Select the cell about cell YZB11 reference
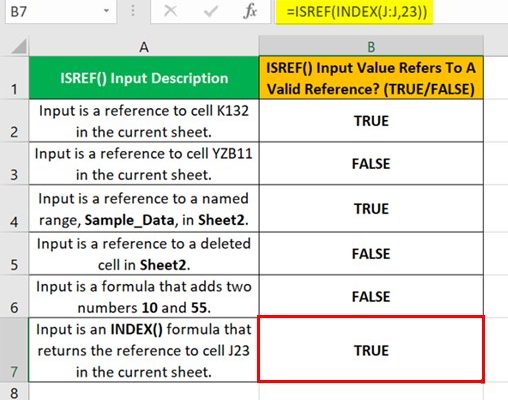Image resolution: width=508 pixels, height=400 pixels. 144,163
